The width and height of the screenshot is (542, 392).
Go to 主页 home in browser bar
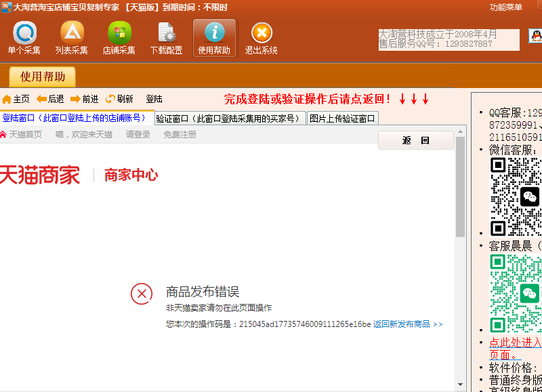click(x=16, y=99)
